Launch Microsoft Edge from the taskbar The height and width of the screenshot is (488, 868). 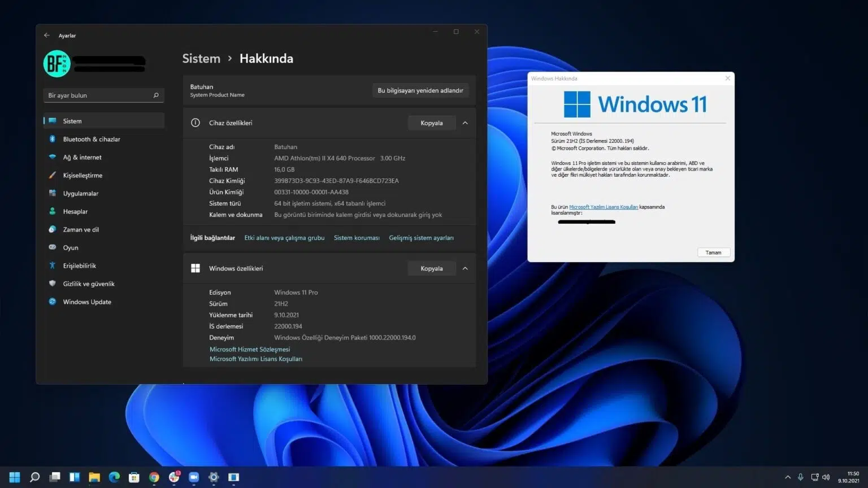click(x=114, y=477)
